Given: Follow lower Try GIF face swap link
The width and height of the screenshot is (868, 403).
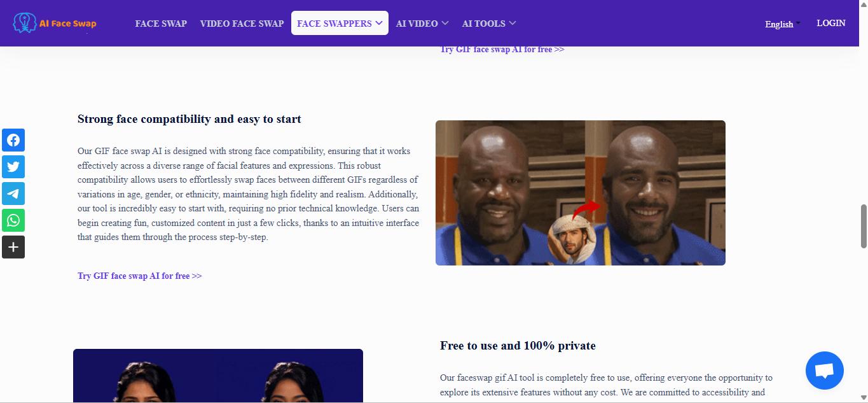Looking at the screenshot, I should [x=140, y=276].
